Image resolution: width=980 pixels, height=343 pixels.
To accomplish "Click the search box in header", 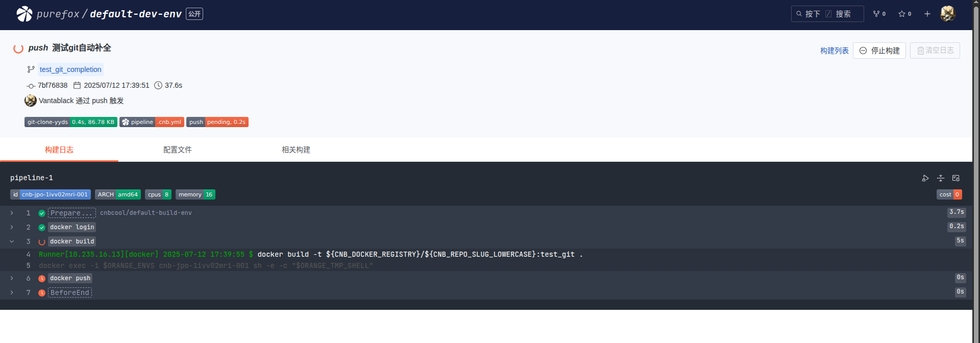I will (x=827, y=14).
